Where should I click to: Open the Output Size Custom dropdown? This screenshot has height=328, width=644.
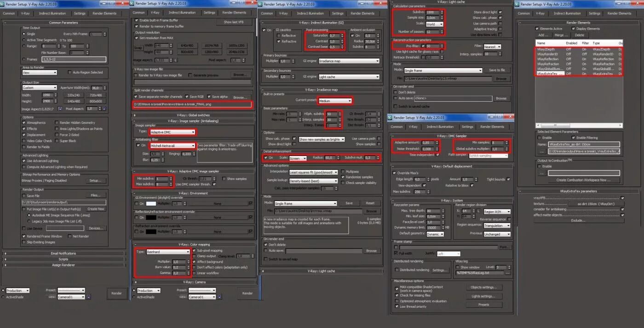click(x=40, y=87)
